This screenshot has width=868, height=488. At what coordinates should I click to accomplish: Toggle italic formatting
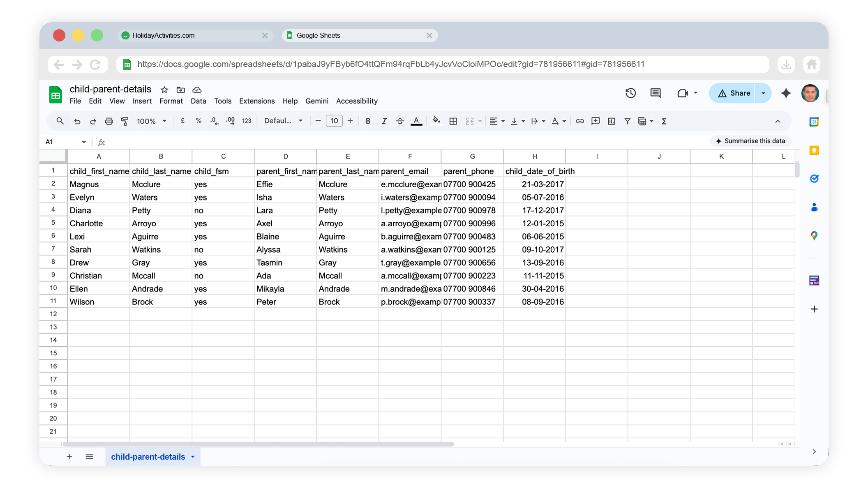384,121
